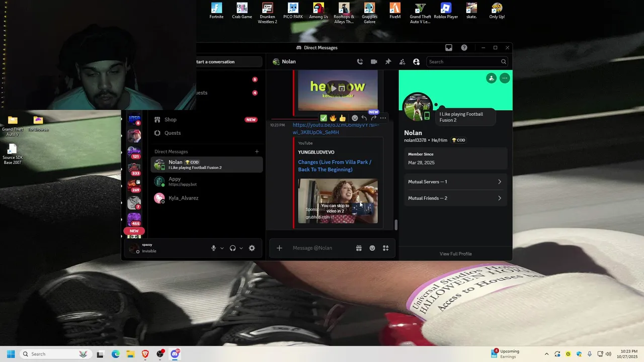The image size is (644, 362).
Task: React with the green checkmark emoji
Action: point(324,118)
